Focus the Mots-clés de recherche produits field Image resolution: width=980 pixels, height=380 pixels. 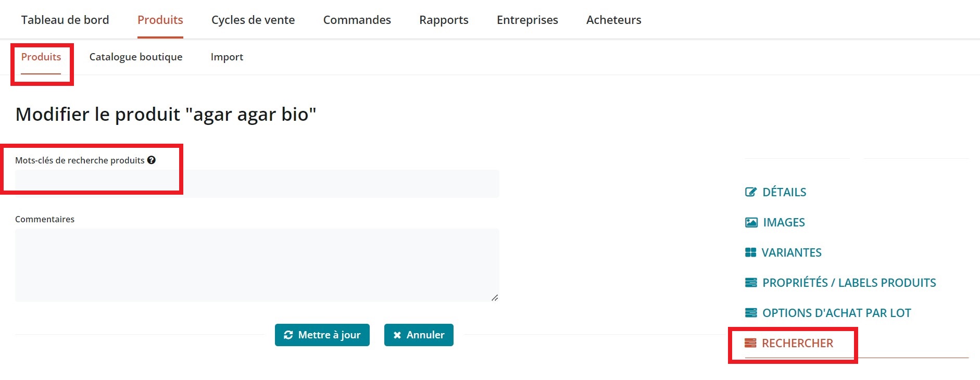coord(257,184)
